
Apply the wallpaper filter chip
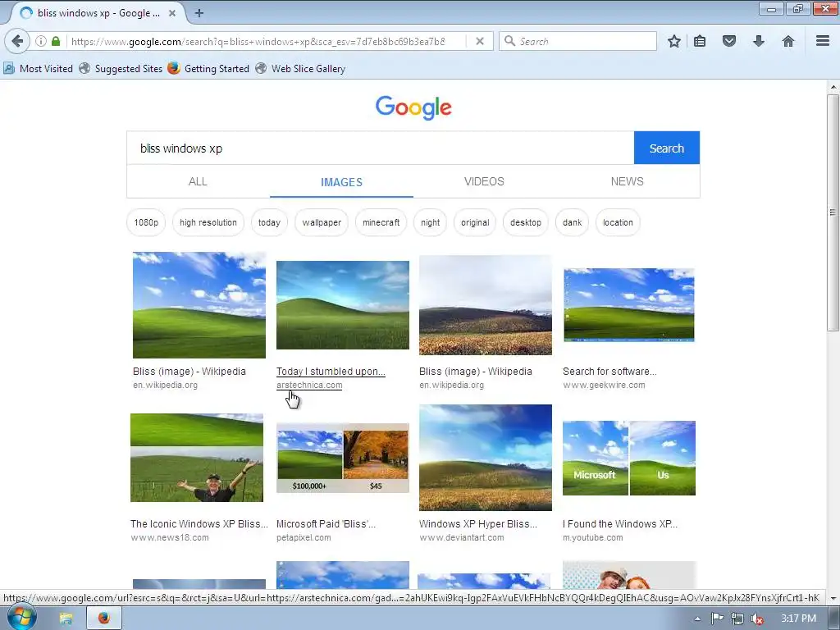322,222
